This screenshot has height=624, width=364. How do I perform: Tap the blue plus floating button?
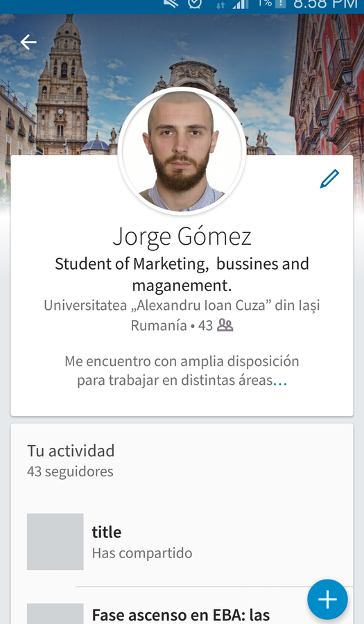tap(327, 599)
